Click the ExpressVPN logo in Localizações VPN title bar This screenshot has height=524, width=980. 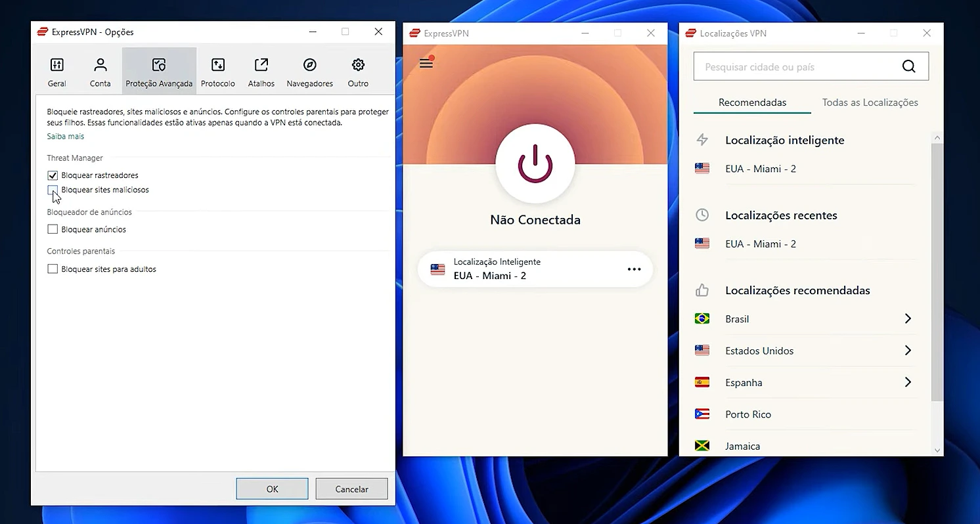690,33
